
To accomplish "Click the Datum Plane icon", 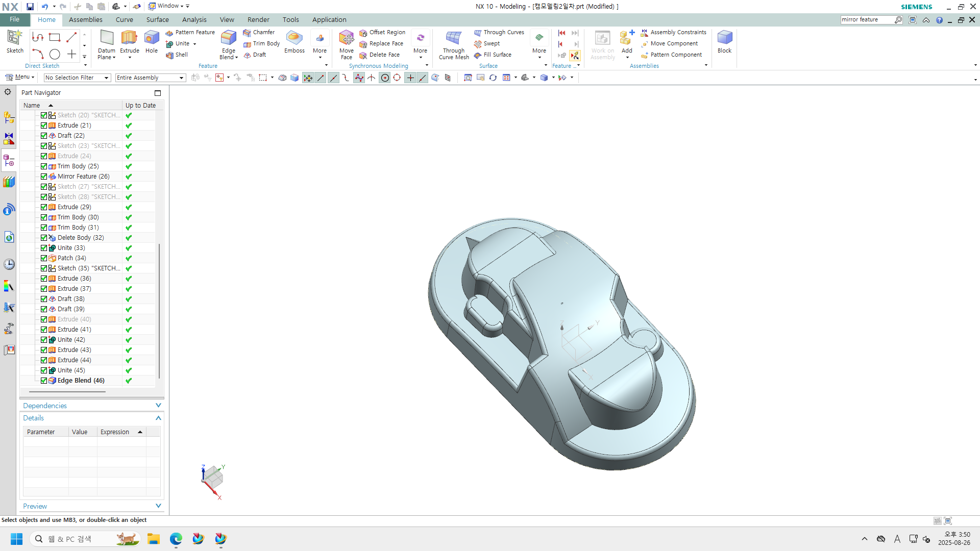I will pos(107,38).
